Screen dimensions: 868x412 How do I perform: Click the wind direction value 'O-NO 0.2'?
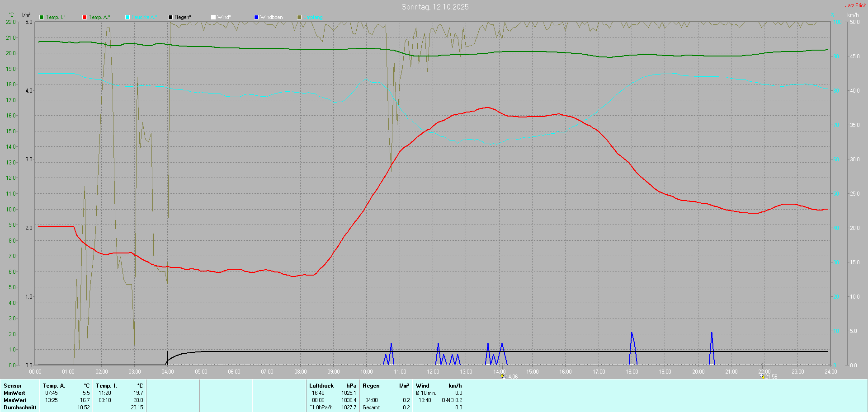tap(452, 400)
